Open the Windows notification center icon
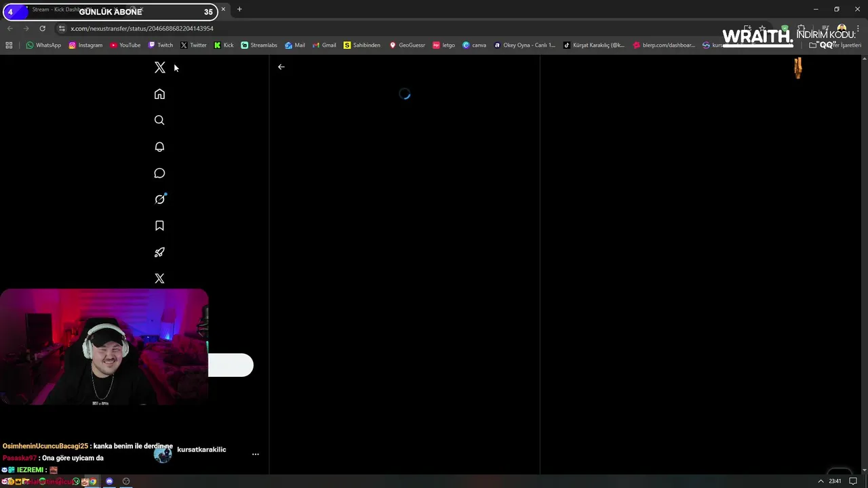This screenshot has width=868, height=488. 853,482
